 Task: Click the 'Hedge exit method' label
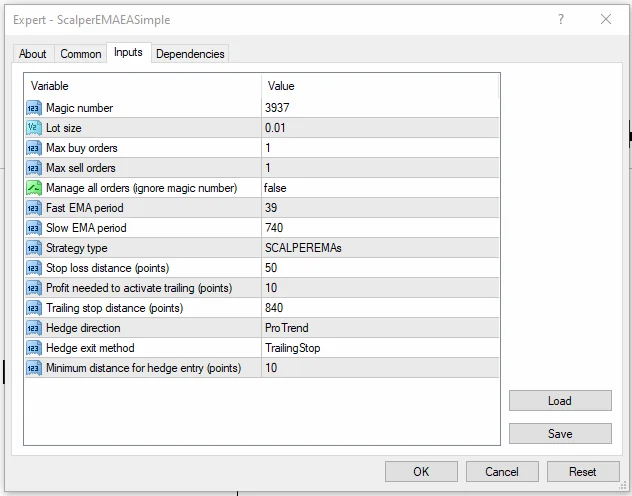[90, 348]
